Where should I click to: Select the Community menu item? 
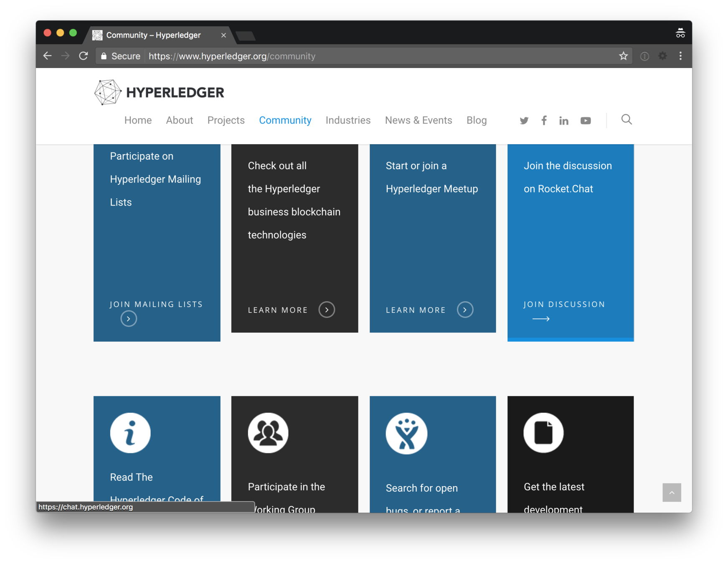click(x=285, y=120)
